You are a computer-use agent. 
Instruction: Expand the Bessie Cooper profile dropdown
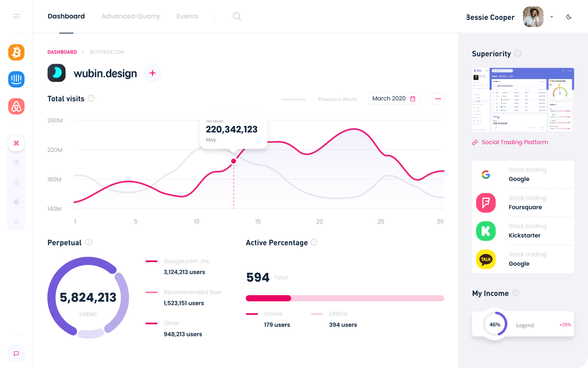(x=551, y=17)
